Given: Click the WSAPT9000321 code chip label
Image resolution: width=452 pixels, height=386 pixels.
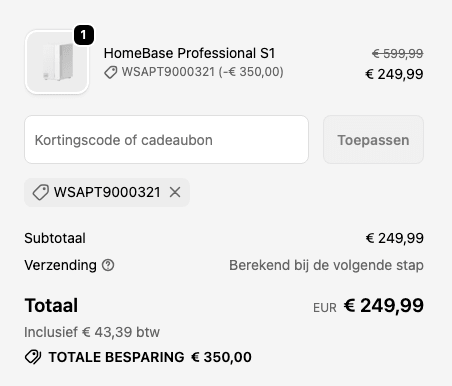Looking at the screenshot, I should tap(107, 192).
